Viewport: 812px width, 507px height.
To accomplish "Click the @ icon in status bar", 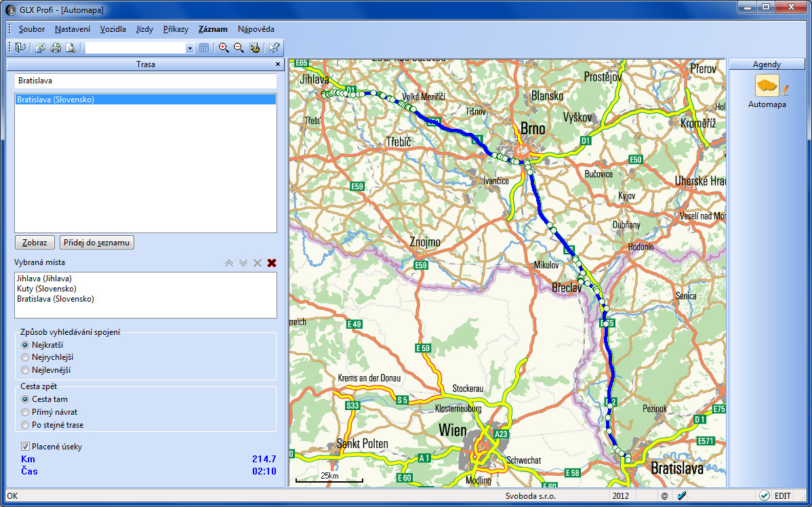I will [x=664, y=496].
